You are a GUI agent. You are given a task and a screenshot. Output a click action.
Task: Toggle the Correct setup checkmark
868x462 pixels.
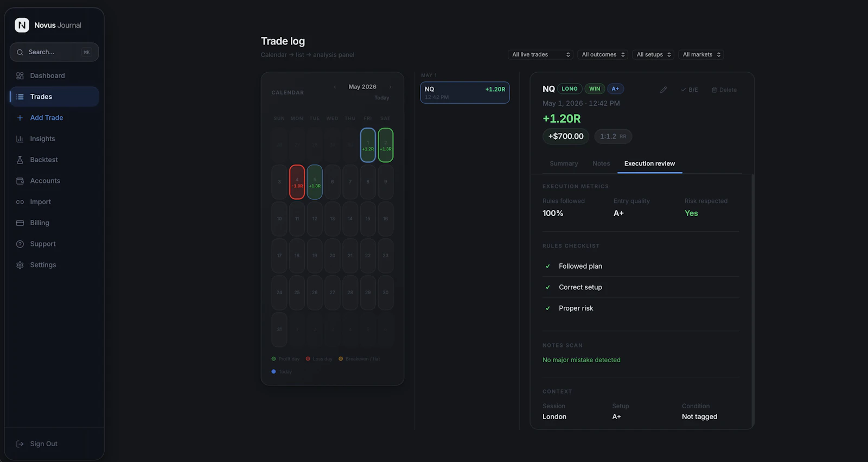[547, 287]
